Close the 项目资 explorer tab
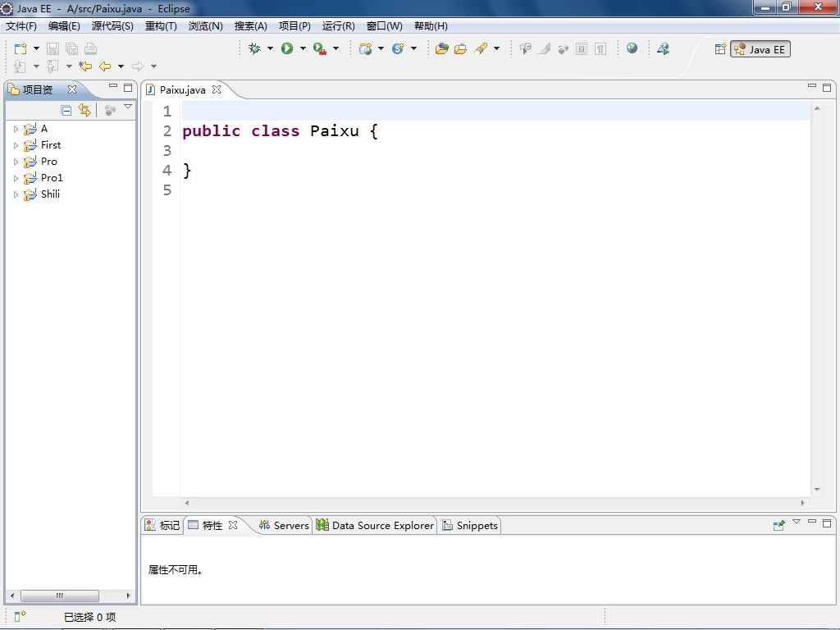 (x=72, y=89)
